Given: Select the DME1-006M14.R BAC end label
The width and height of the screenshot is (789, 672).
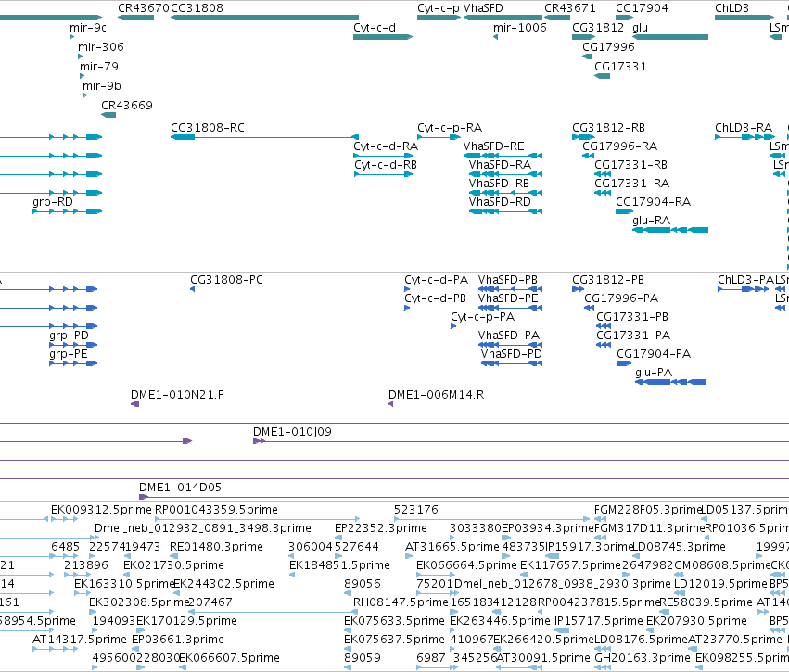Looking at the screenshot, I should pos(437,395).
